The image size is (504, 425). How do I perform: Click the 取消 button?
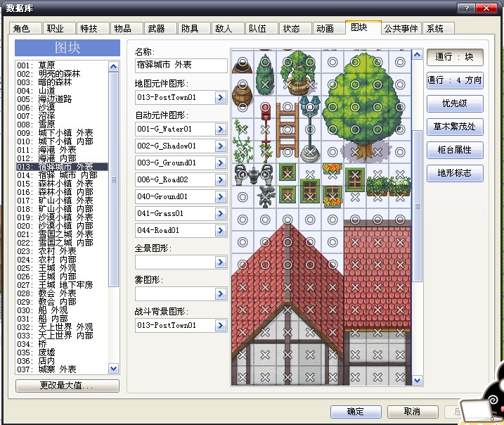413,412
